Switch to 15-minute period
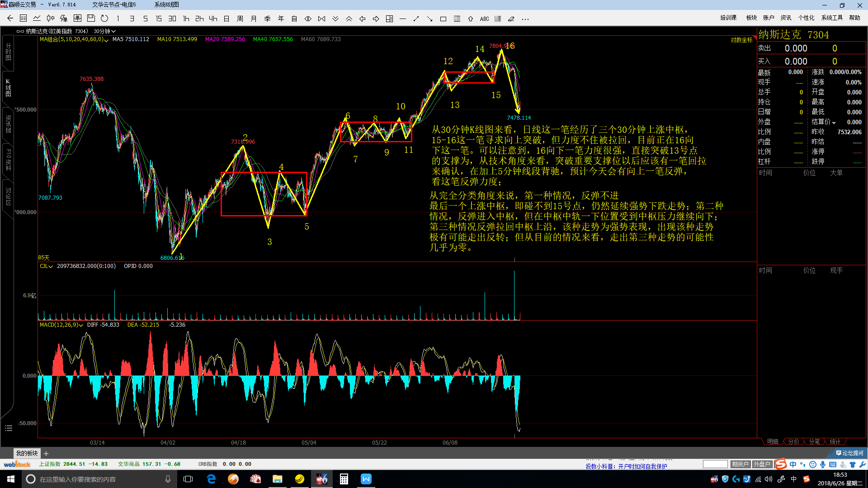Image resolution: width=868 pixels, height=488 pixels. [x=159, y=19]
